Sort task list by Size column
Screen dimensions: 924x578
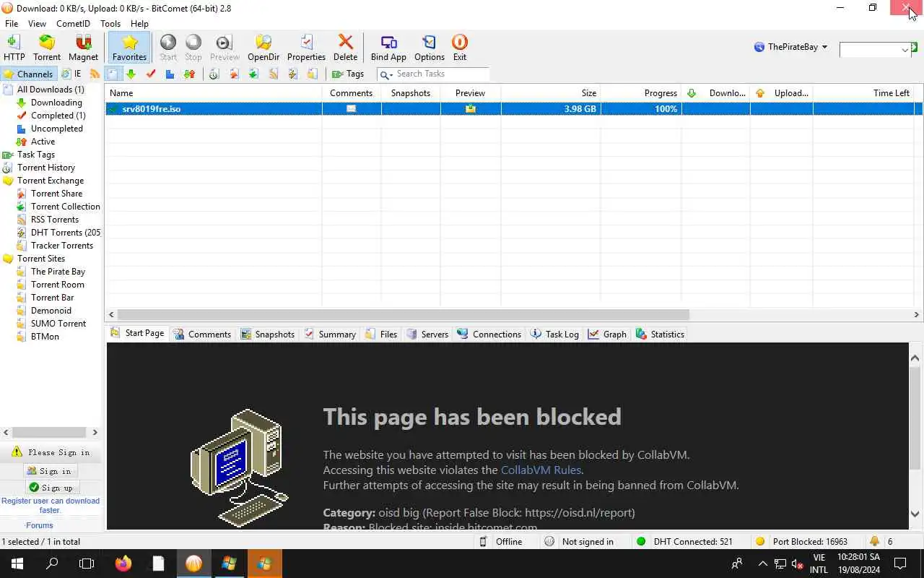[551, 93]
